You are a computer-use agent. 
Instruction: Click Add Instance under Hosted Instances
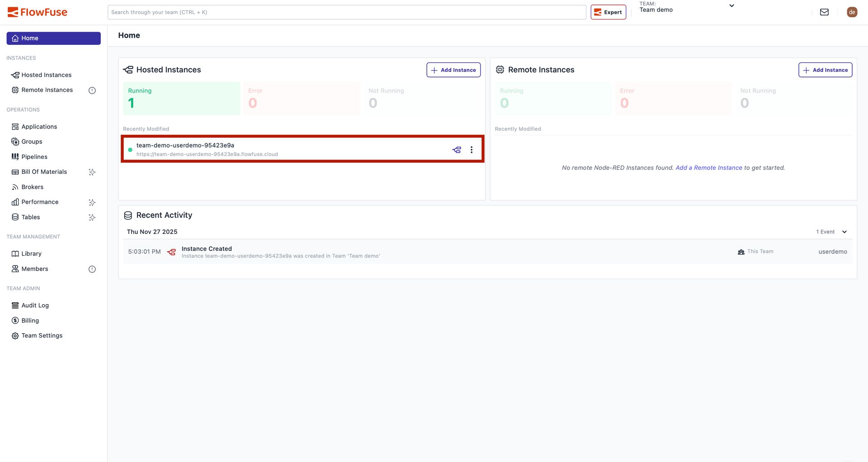(453, 70)
